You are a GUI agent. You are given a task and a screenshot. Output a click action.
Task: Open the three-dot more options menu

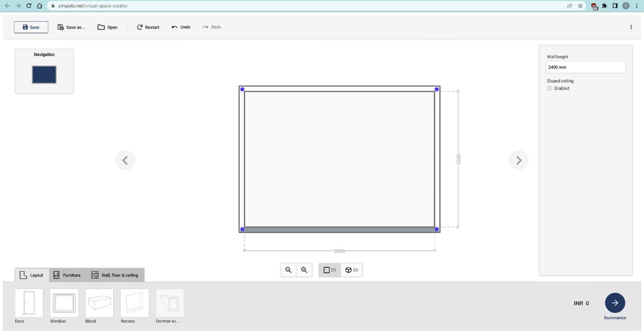point(631,27)
